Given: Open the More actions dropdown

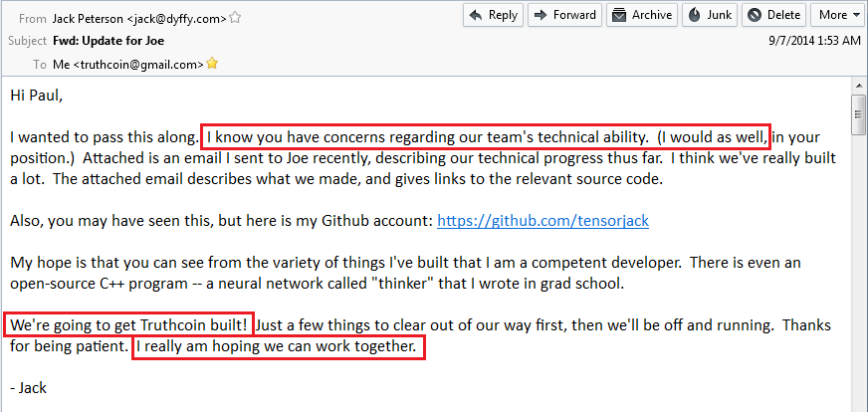Looking at the screenshot, I should pos(834,15).
